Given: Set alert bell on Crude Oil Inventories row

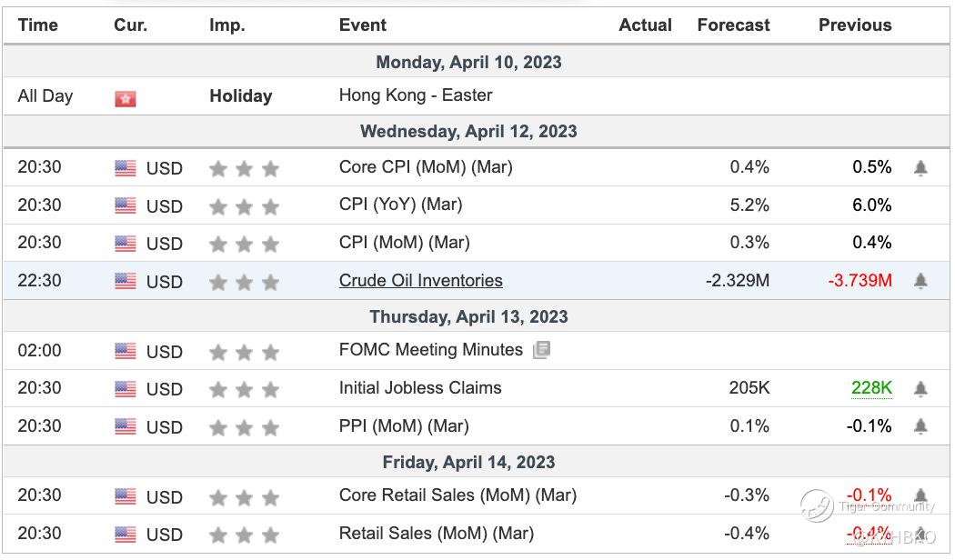Looking at the screenshot, I should 920,281.
